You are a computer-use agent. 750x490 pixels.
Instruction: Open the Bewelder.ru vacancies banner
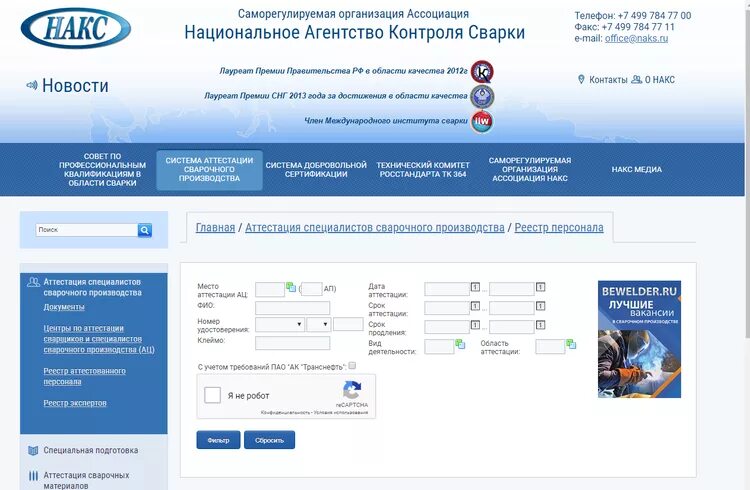coord(639,339)
